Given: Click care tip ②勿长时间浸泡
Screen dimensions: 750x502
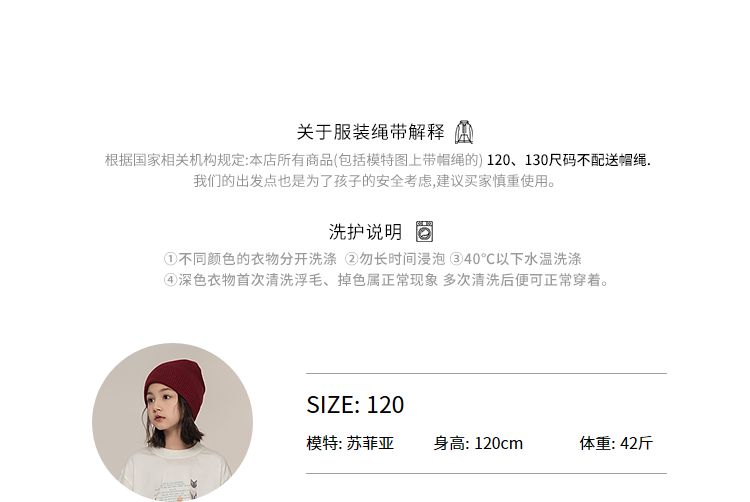Looking at the screenshot, I should click(x=395, y=259).
